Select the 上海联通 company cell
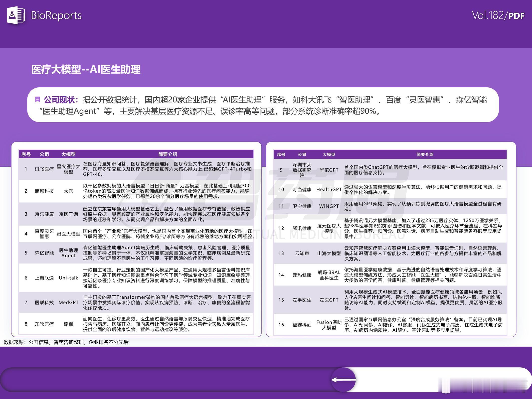532x399 pixels. coord(44,278)
